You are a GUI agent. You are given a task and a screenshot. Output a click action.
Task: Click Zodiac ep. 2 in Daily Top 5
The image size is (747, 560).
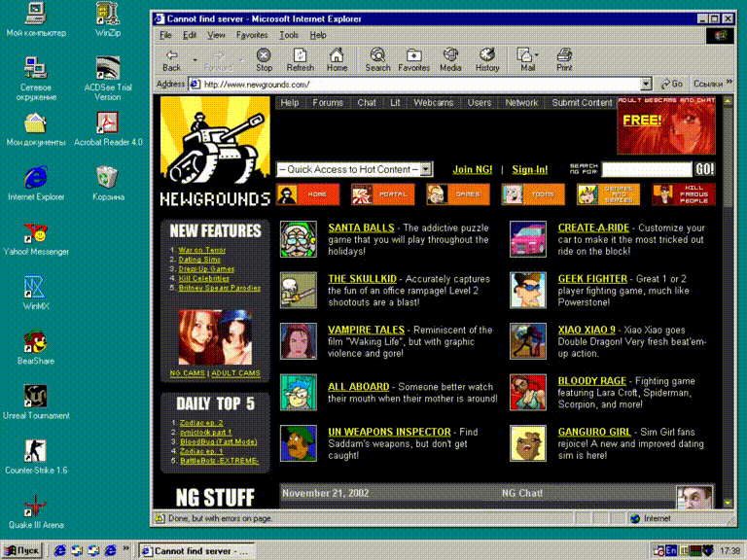tap(201, 422)
